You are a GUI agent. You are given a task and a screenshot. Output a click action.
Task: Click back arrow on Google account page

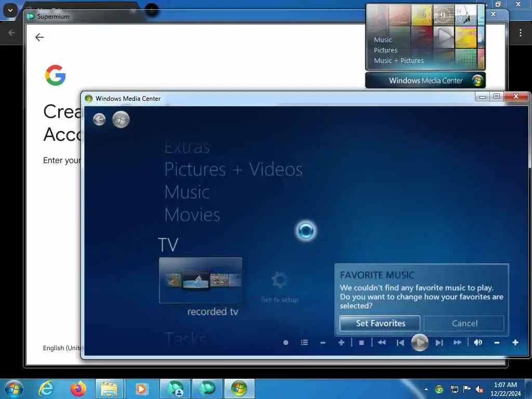(x=39, y=37)
